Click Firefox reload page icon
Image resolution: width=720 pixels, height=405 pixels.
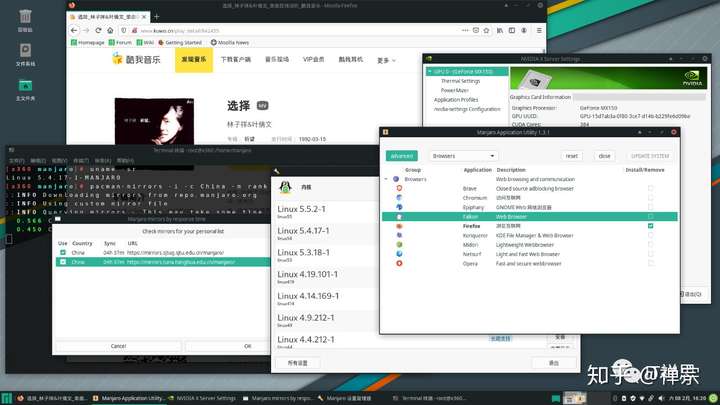(98, 30)
